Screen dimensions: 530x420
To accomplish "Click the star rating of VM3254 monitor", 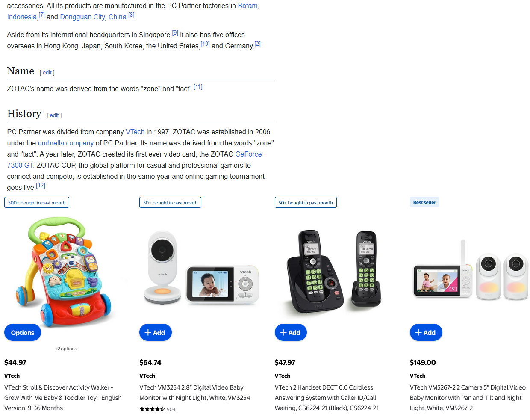I will pos(152,409).
